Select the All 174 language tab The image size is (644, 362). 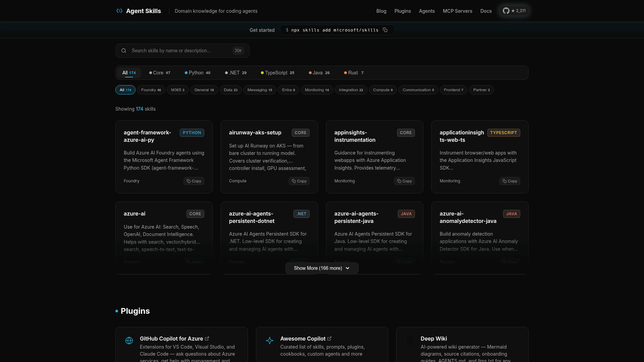coord(129,73)
